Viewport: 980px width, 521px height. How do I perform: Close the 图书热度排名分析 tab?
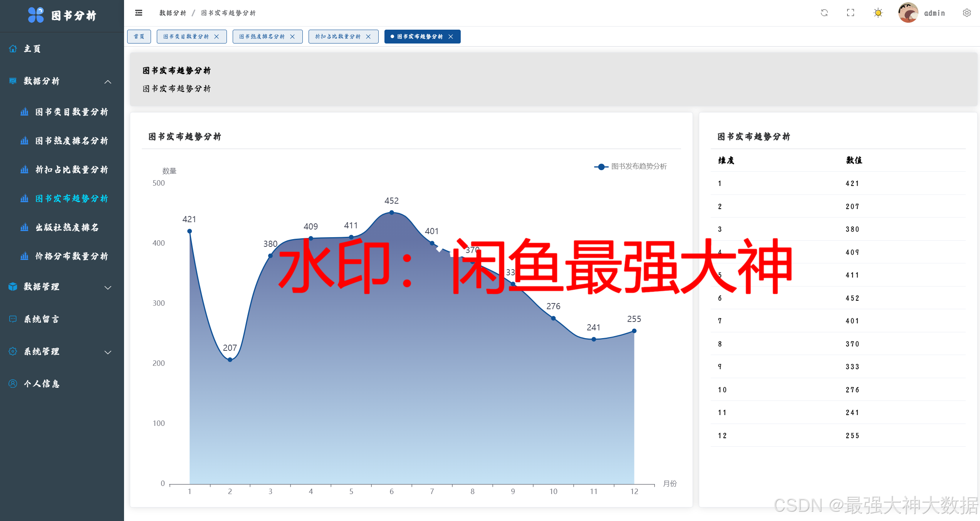pyautogui.click(x=292, y=37)
